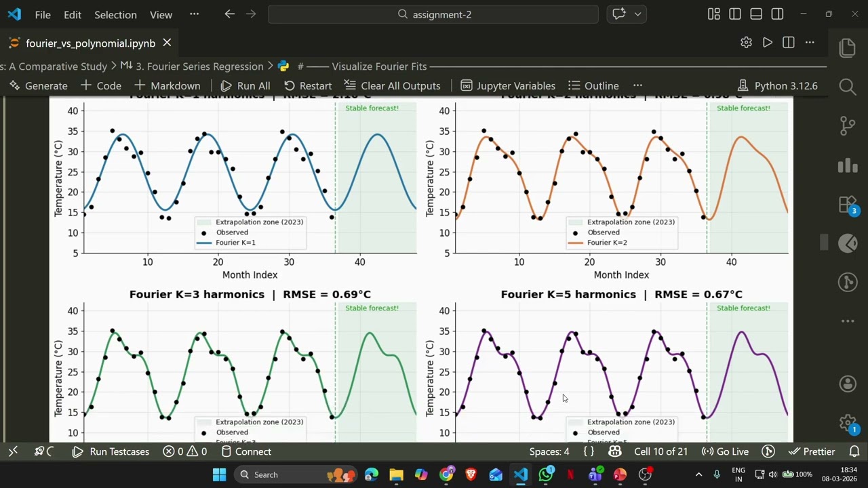Click the assignment-2 command center search box
The image size is (868, 488).
tap(433, 14)
